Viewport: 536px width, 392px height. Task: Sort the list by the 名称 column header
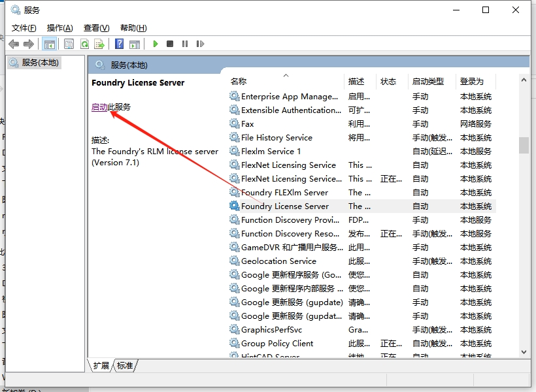[239, 82]
